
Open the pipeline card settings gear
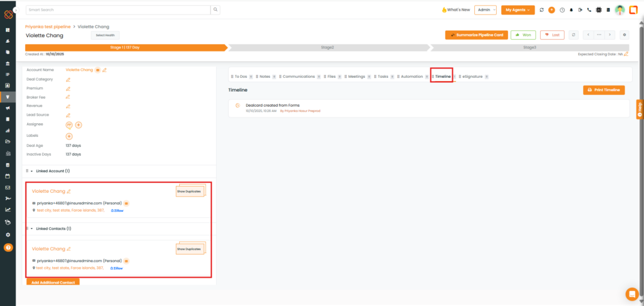(624, 35)
